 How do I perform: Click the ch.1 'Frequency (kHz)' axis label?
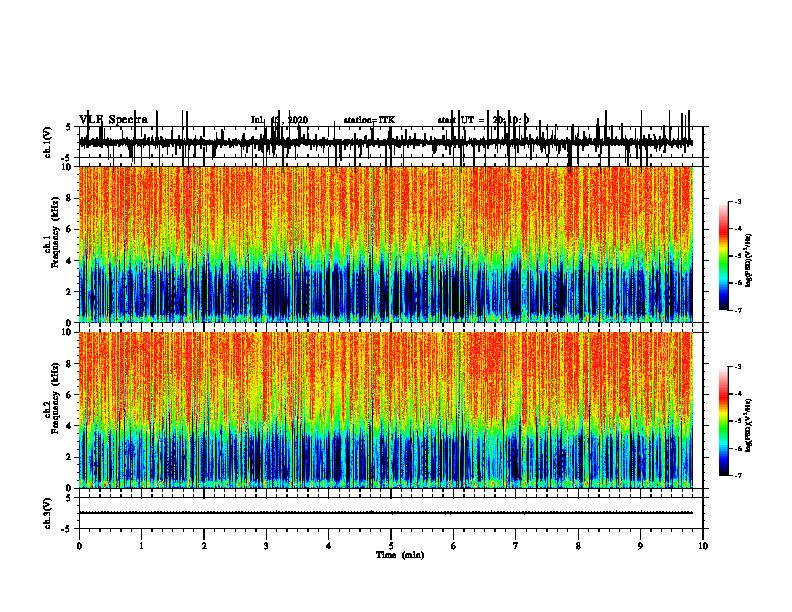(x=55, y=232)
